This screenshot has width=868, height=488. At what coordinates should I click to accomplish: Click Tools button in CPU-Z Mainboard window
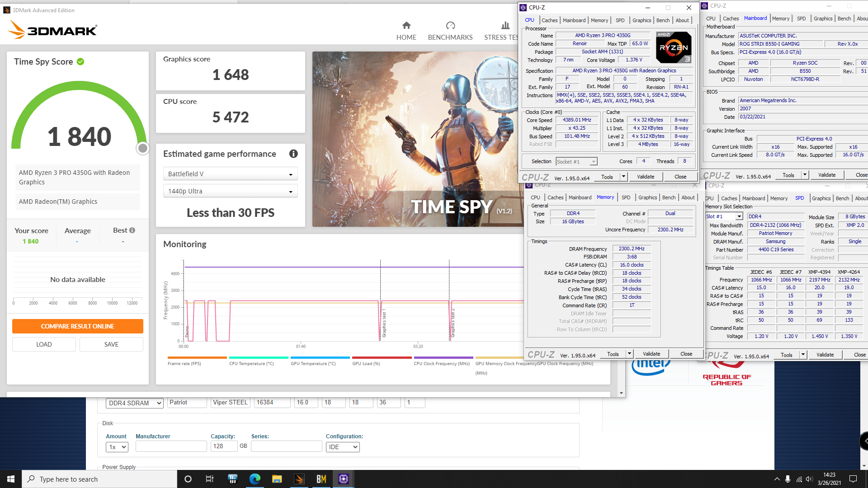coord(788,175)
